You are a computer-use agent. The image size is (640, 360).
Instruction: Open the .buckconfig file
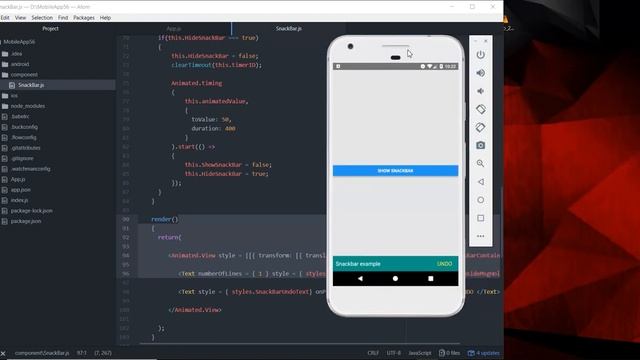coord(24,127)
